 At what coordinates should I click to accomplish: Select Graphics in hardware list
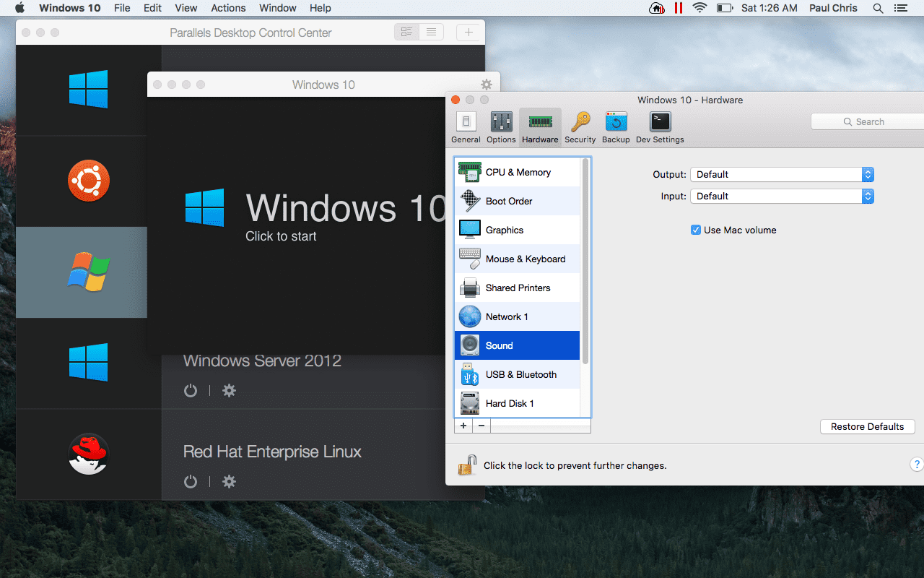(517, 230)
